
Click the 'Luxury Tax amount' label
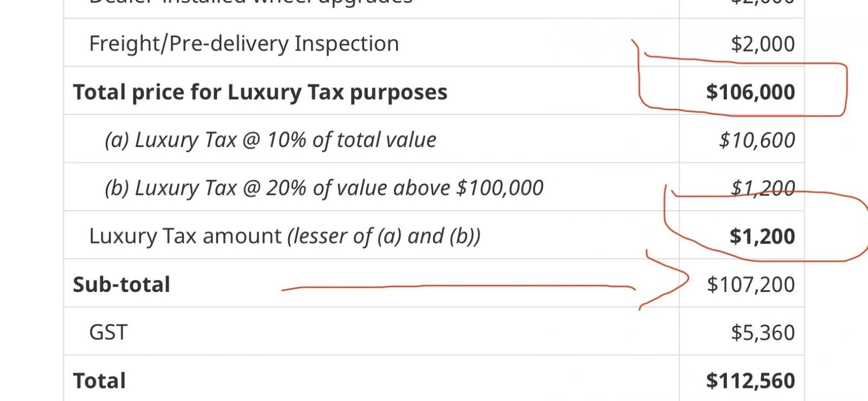tap(185, 236)
